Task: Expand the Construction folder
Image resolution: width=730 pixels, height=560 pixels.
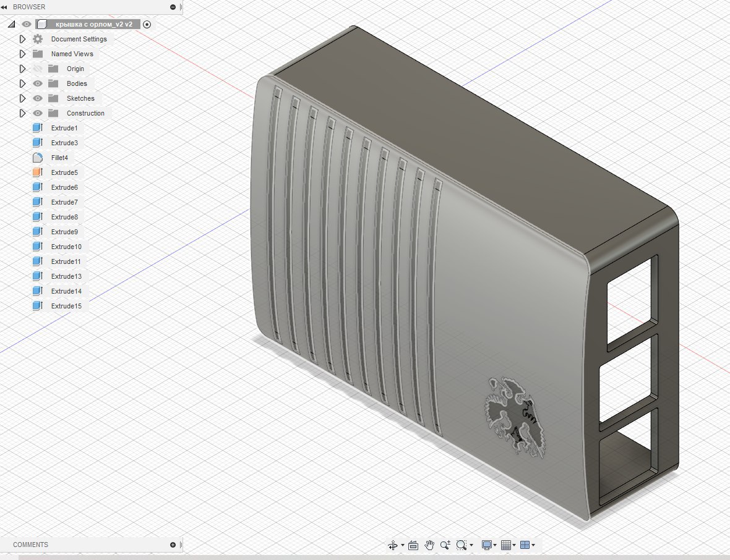Action: 22,114
